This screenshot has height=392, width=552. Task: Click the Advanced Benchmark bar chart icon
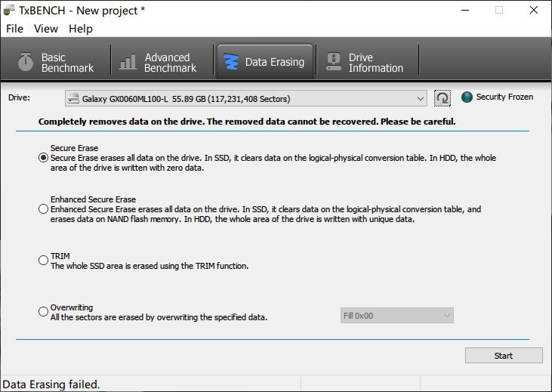pyautogui.click(x=128, y=62)
